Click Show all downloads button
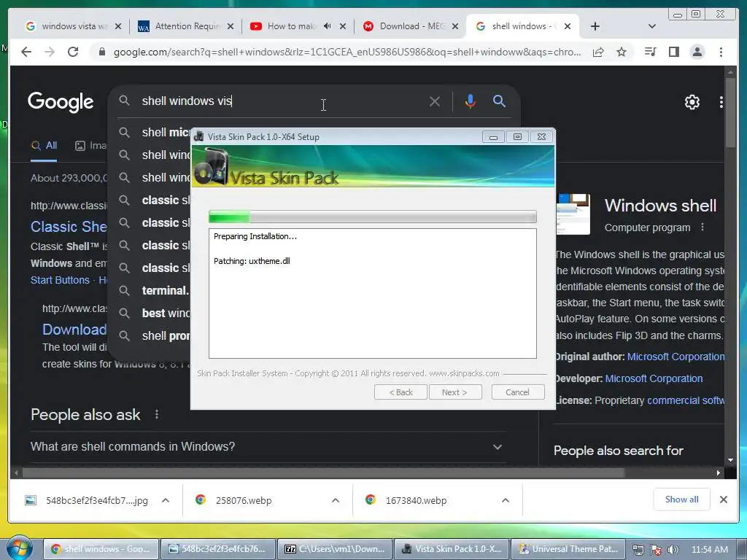 click(682, 499)
